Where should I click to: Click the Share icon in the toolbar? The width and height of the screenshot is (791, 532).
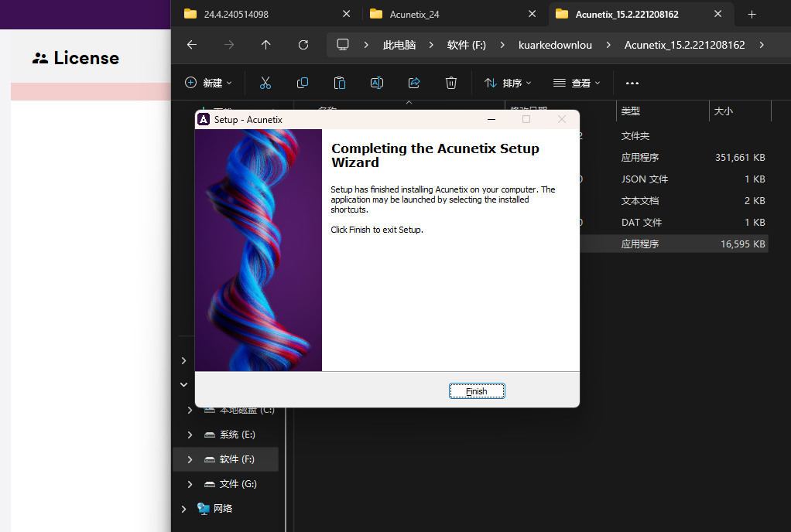pos(414,83)
